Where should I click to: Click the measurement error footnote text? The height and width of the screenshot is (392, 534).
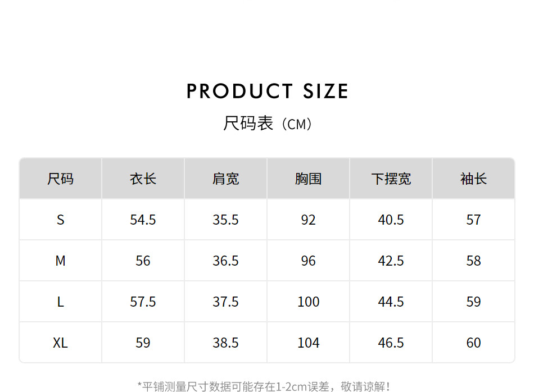pos(264,386)
